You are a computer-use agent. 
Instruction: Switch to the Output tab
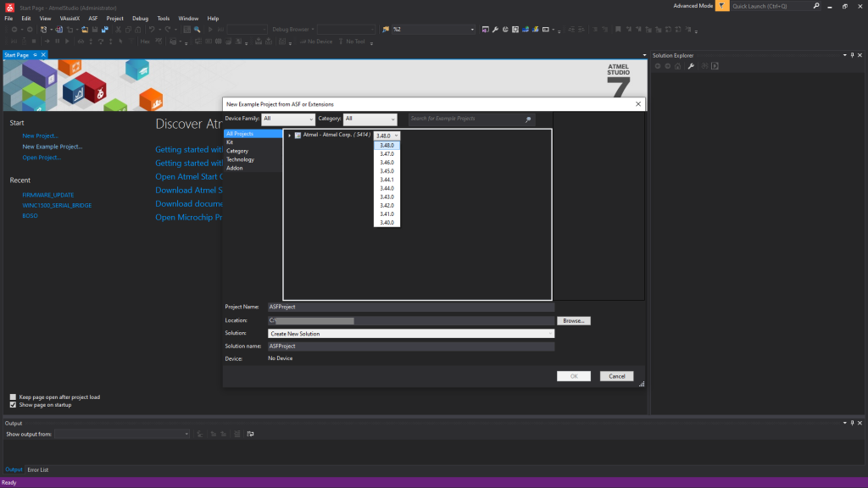[14, 469]
